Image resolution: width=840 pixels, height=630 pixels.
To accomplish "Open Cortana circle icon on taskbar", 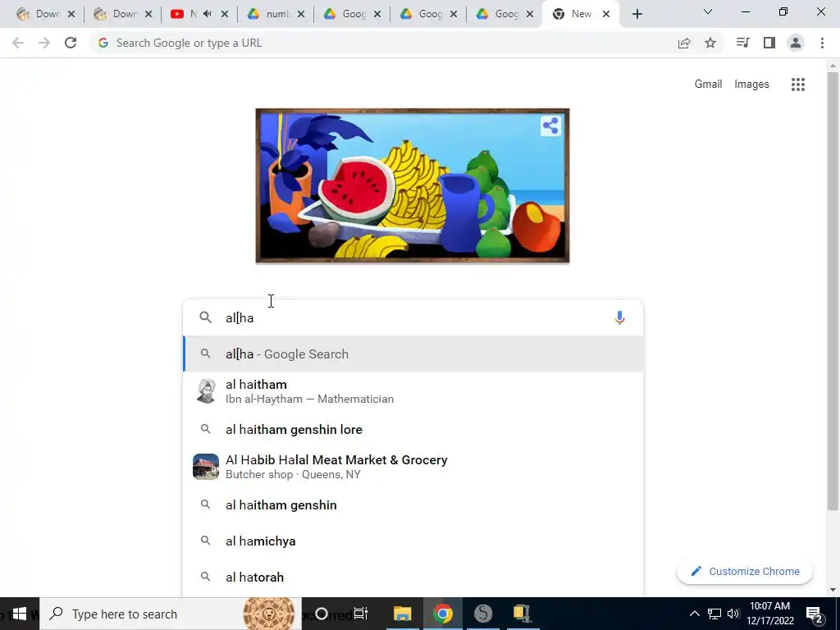I will tap(322, 614).
